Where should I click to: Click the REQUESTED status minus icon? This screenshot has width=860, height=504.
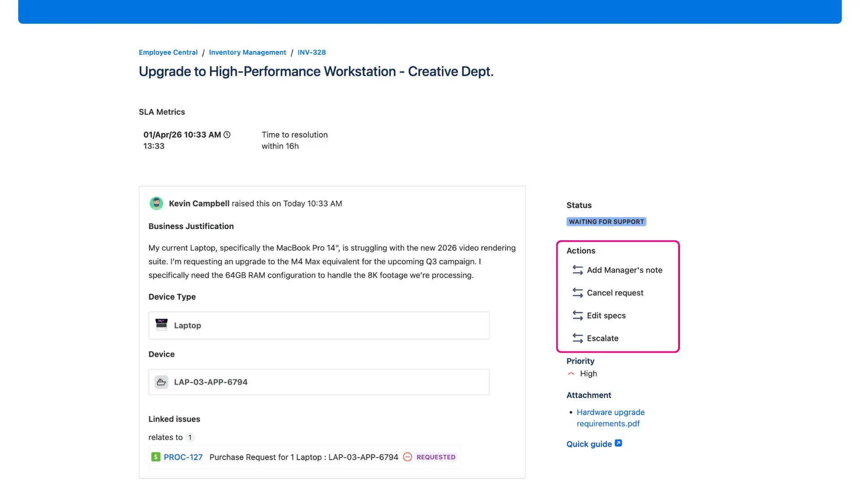(x=408, y=457)
